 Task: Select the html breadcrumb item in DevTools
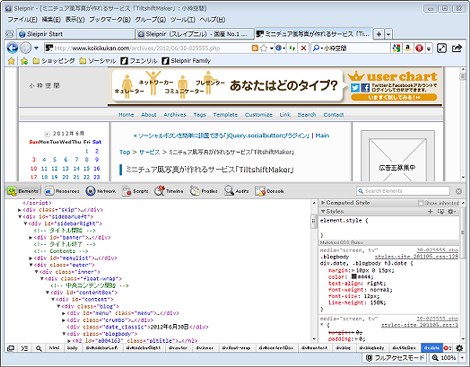pos(54,348)
